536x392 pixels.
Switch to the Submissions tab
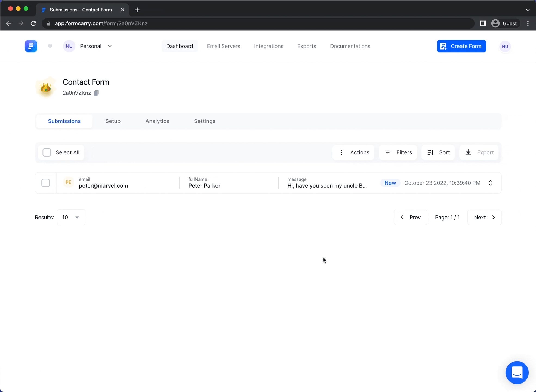point(64,121)
